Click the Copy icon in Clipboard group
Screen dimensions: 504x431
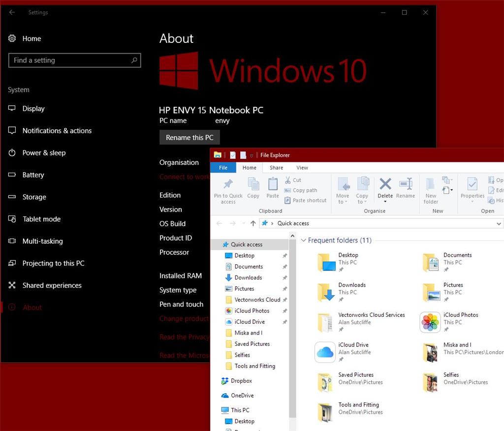coord(253,184)
